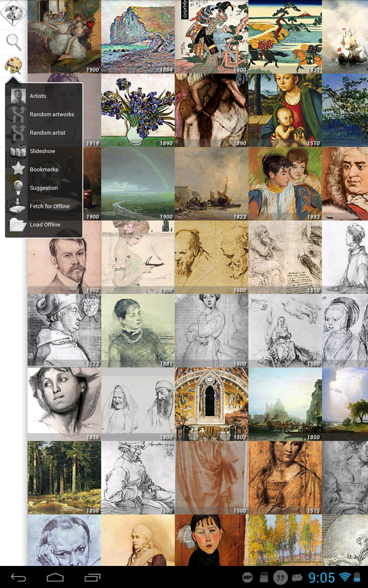Tap Android back navigation button
This screenshot has height=588, width=368.
pos(18,577)
